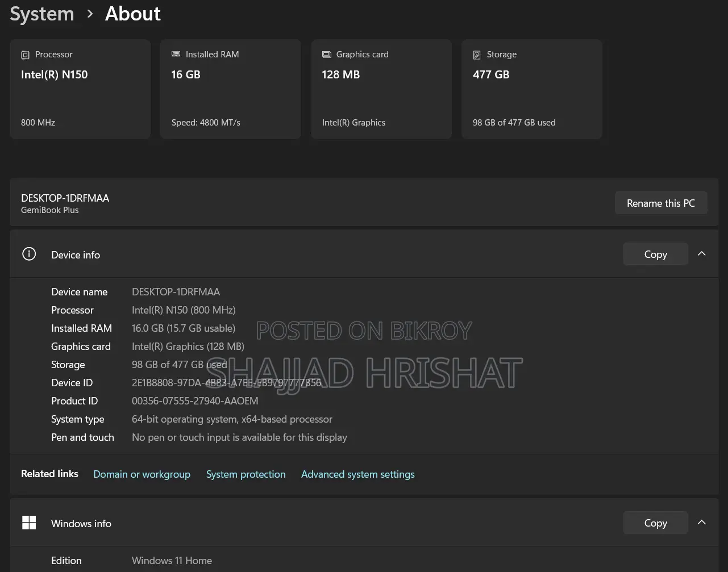Open Domain or workgroup link

pyautogui.click(x=142, y=474)
